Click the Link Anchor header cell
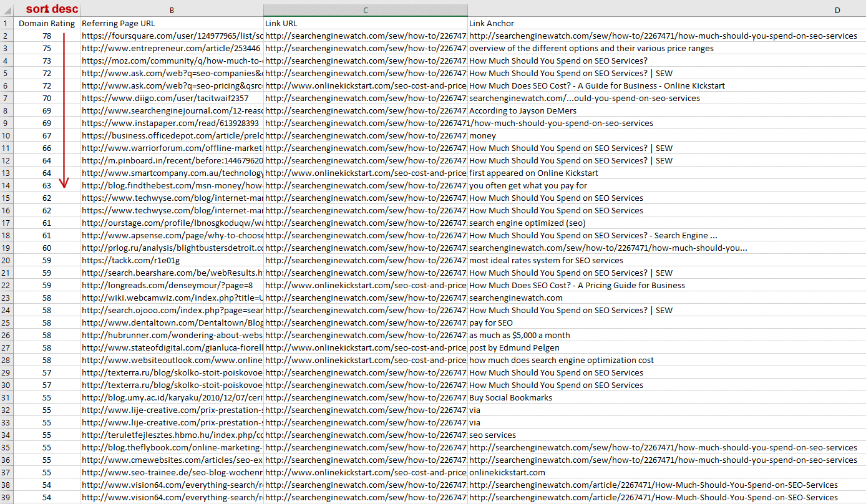This screenshot has height=504, width=866. click(x=666, y=23)
